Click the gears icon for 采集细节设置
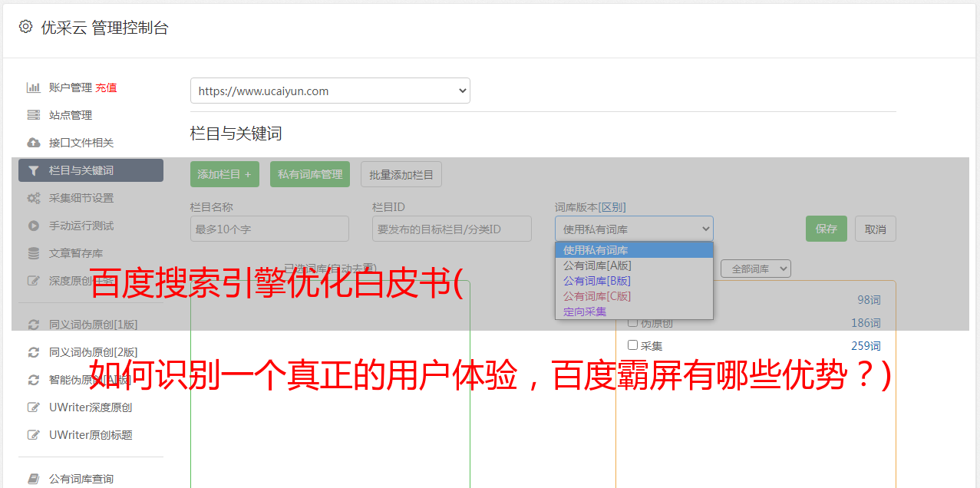Screen dimensions: 980x488 [34, 198]
